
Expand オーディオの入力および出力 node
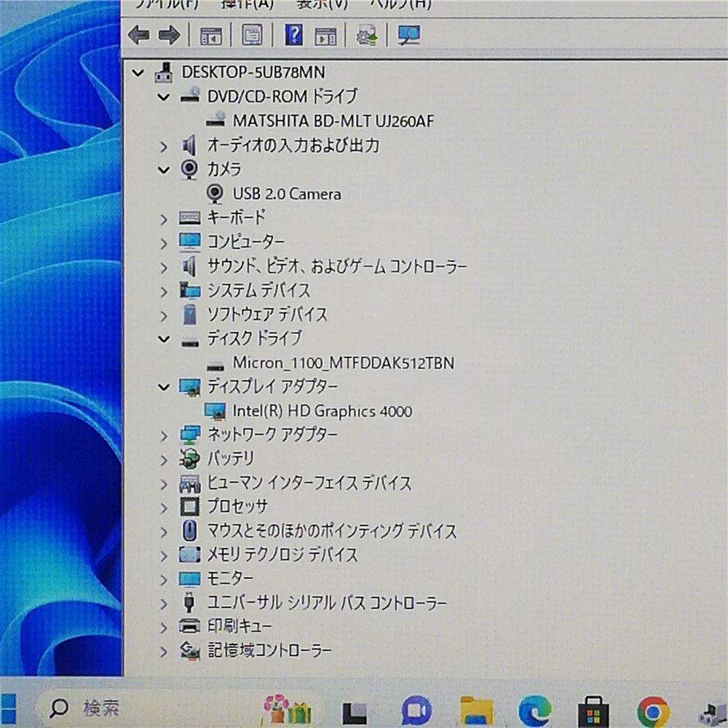click(163, 147)
